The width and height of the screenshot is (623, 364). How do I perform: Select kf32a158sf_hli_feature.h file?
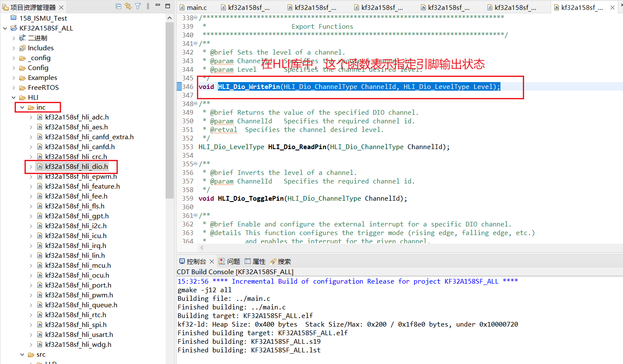pyautogui.click(x=83, y=186)
